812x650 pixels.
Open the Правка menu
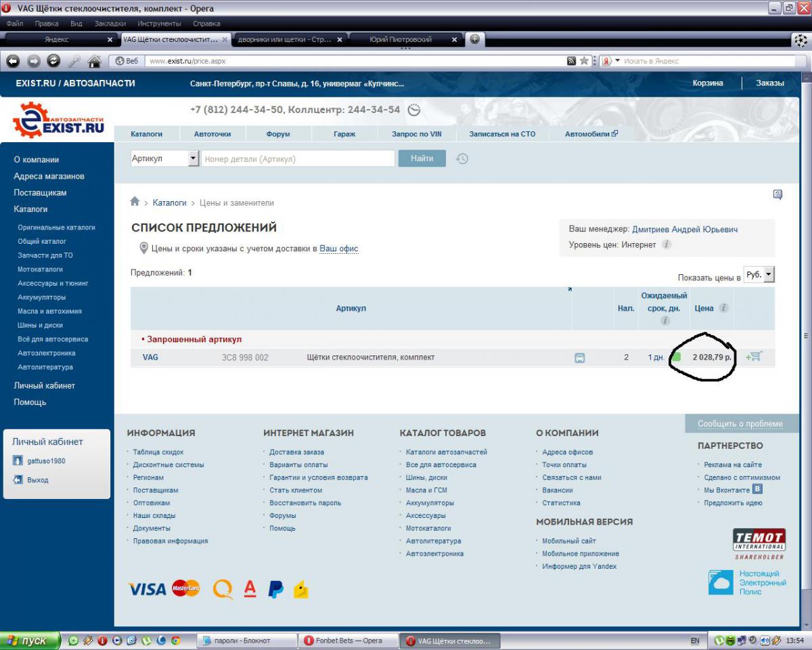tap(47, 24)
